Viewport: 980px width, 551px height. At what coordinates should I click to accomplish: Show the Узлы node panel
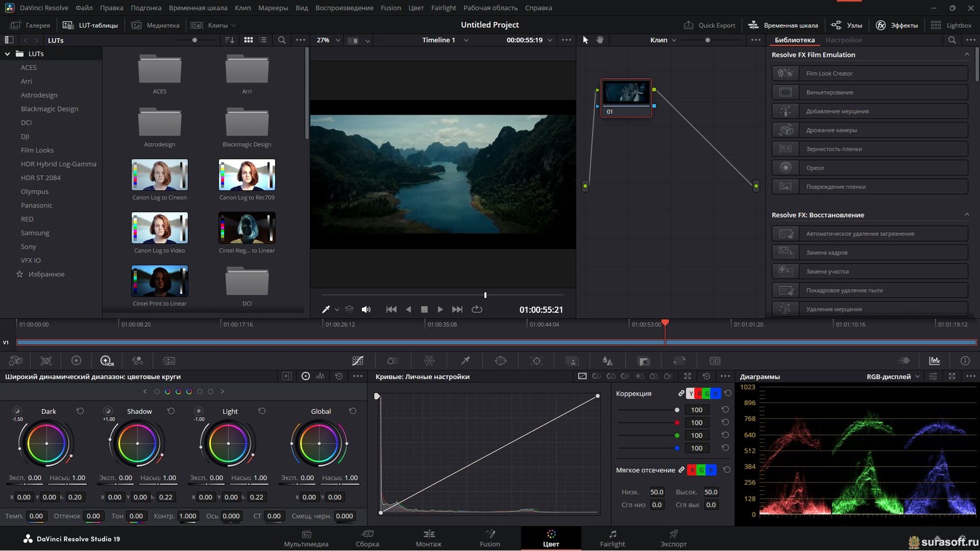(x=846, y=25)
